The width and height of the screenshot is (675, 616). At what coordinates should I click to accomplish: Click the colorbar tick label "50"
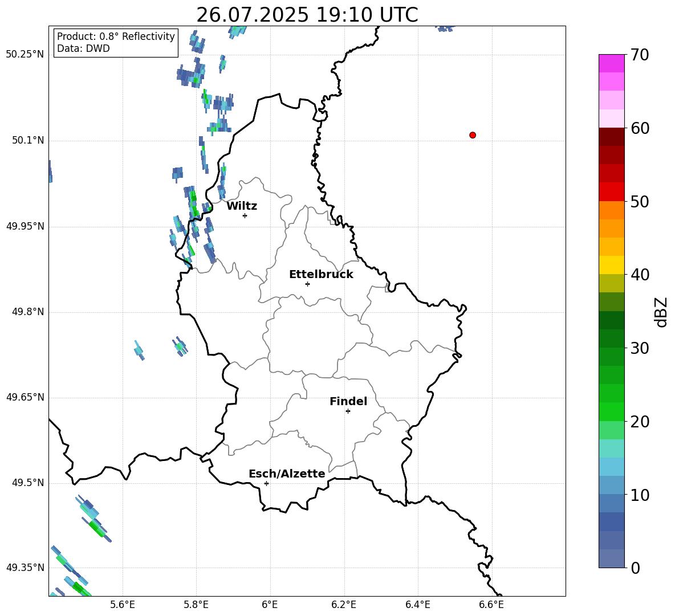[640, 201]
